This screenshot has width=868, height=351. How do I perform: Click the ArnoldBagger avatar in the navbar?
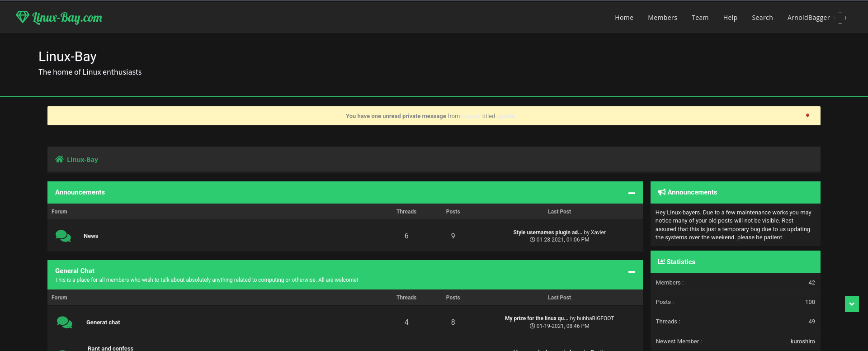click(x=840, y=18)
